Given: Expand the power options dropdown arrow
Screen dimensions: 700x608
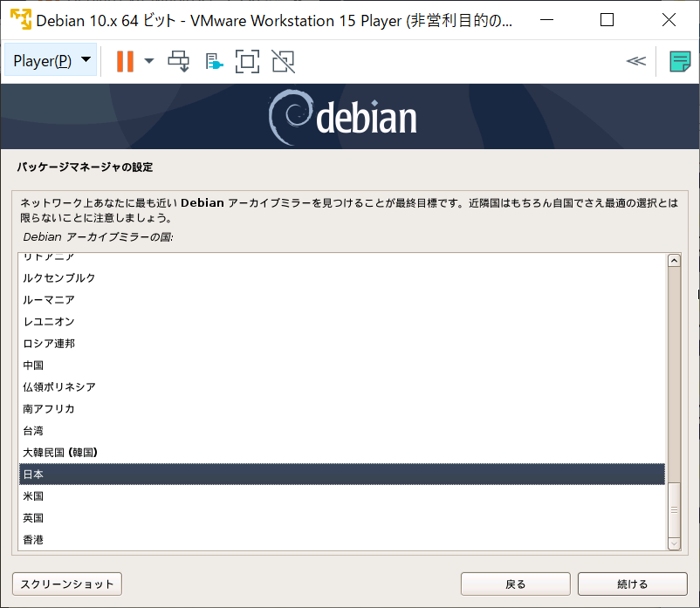Looking at the screenshot, I should pos(149,61).
